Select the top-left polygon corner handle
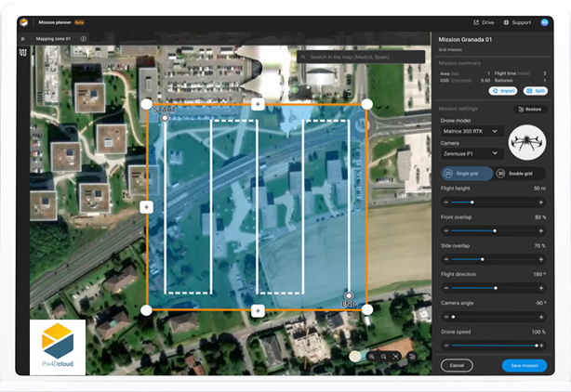The image size is (571, 392). (146, 104)
